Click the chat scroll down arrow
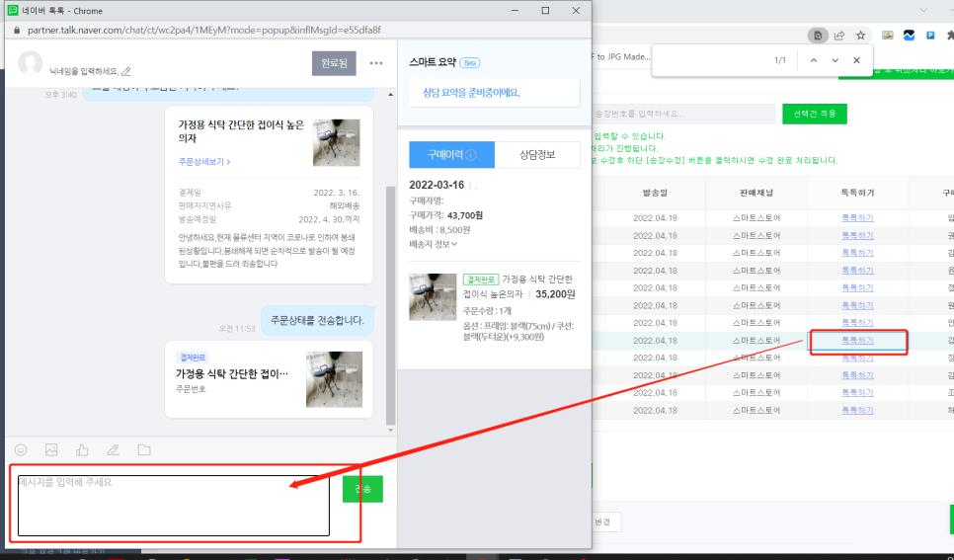 [391, 431]
